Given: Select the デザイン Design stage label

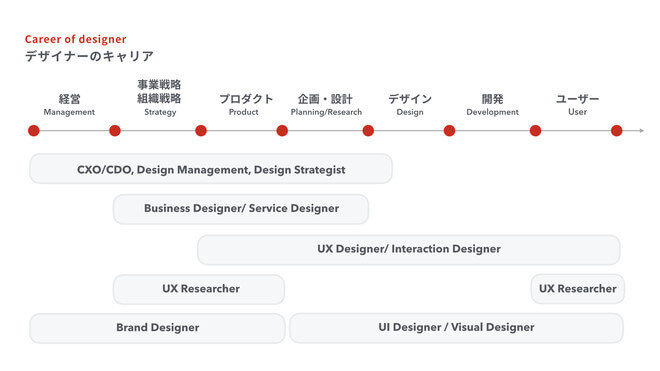Looking at the screenshot, I should tap(410, 104).
